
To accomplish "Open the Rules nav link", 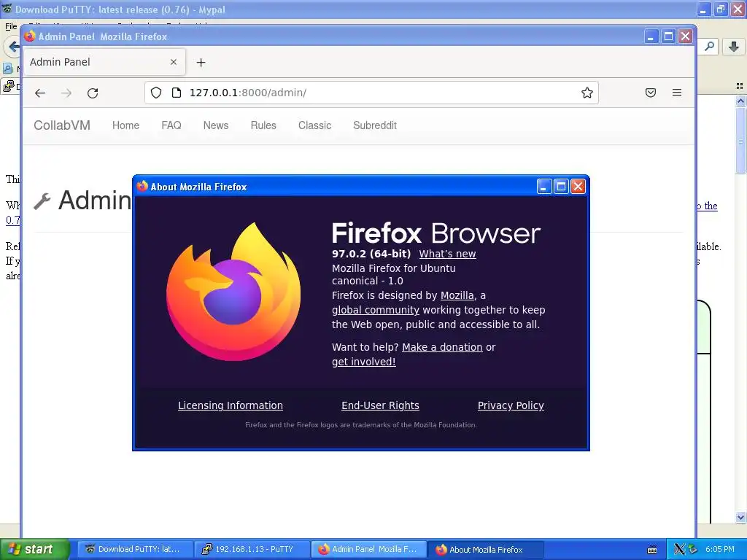I will [263, 125].
